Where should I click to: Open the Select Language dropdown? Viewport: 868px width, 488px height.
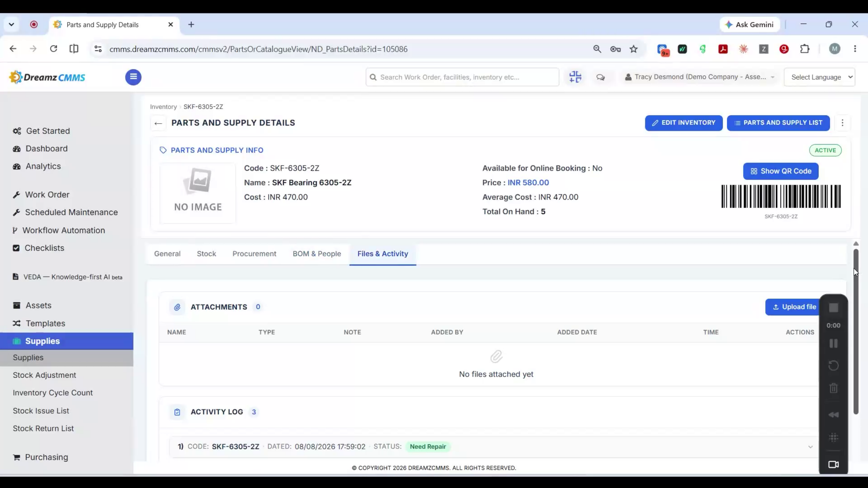[820, 77]
